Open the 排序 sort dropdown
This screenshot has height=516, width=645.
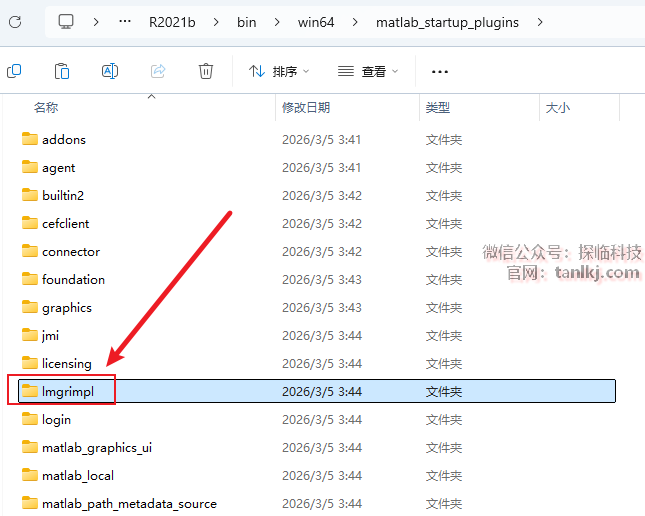[279, 72]
